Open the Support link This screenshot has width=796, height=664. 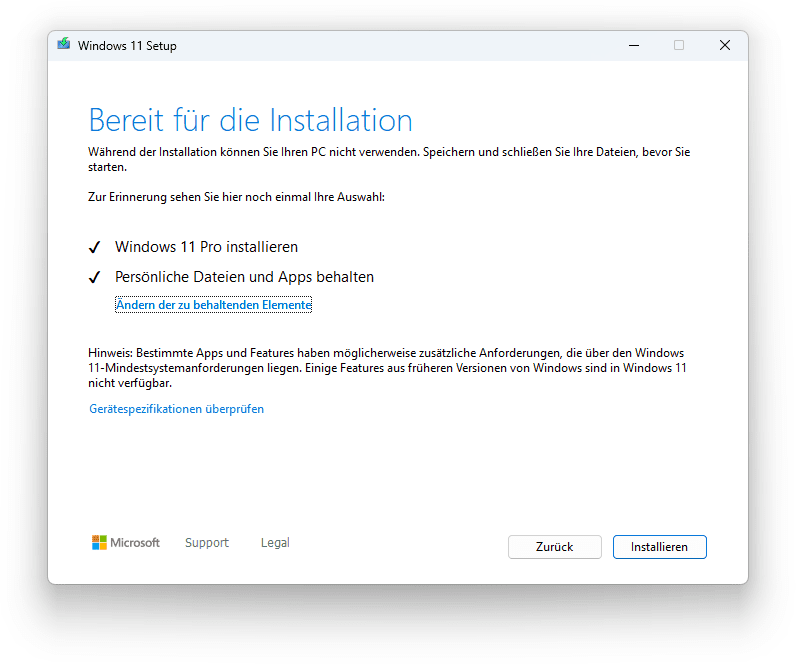coord(207,543)
